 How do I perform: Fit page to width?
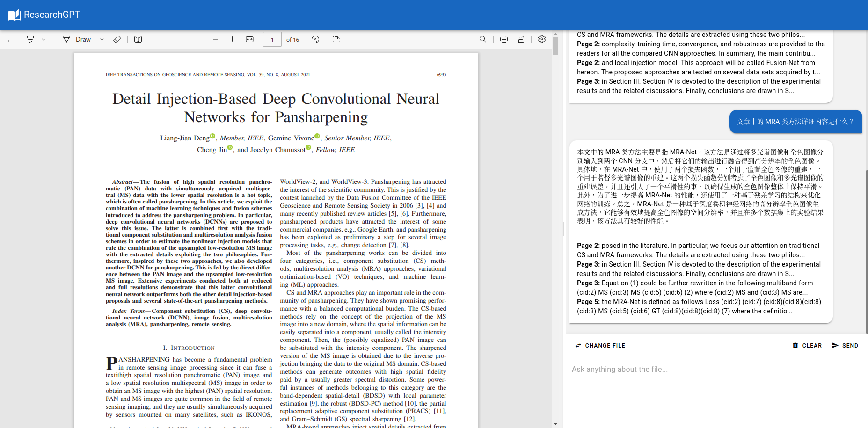point(249,39)
